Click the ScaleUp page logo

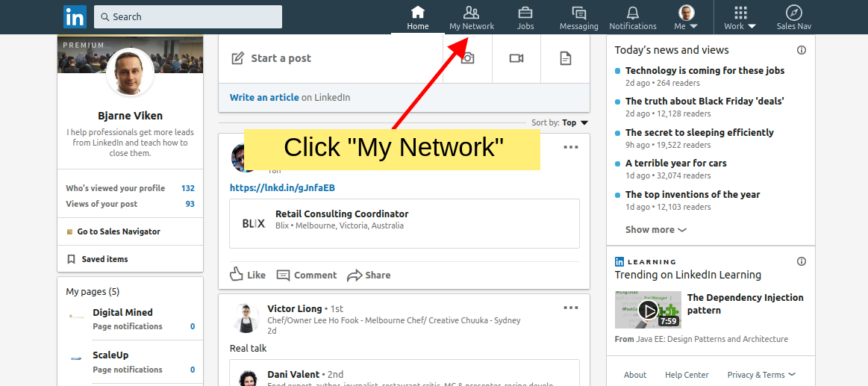pos(76,359)
